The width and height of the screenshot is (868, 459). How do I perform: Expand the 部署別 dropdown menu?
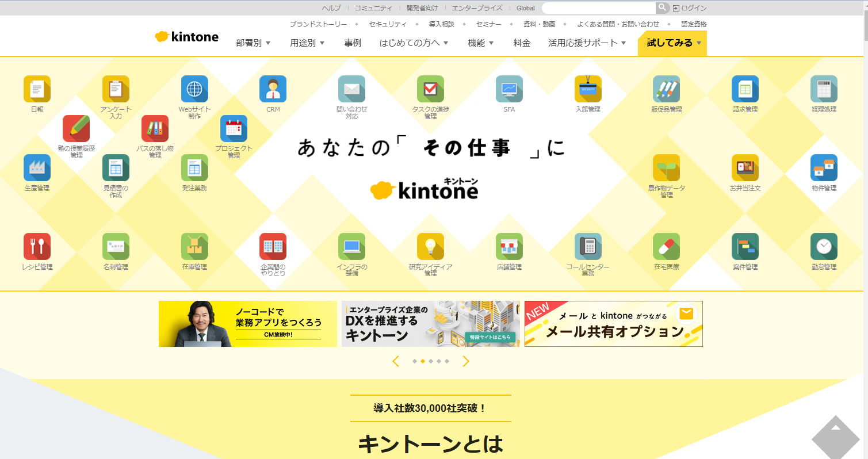tap(253, 43)
